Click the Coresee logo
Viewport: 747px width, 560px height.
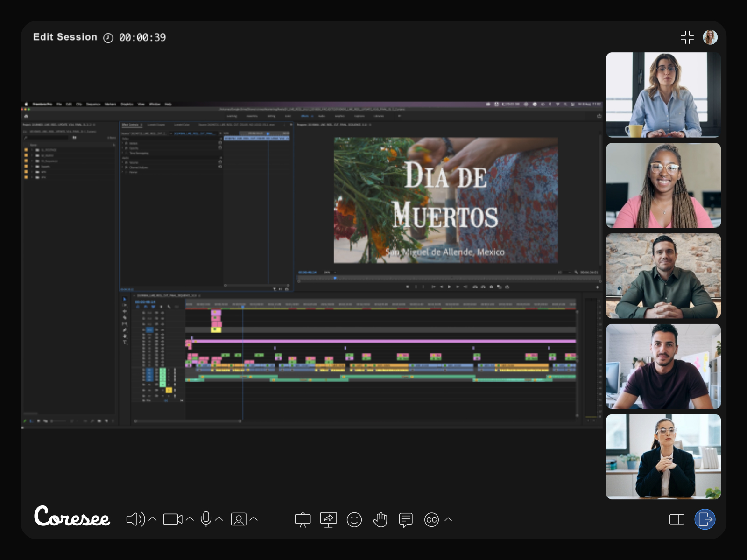pos(72,517)
